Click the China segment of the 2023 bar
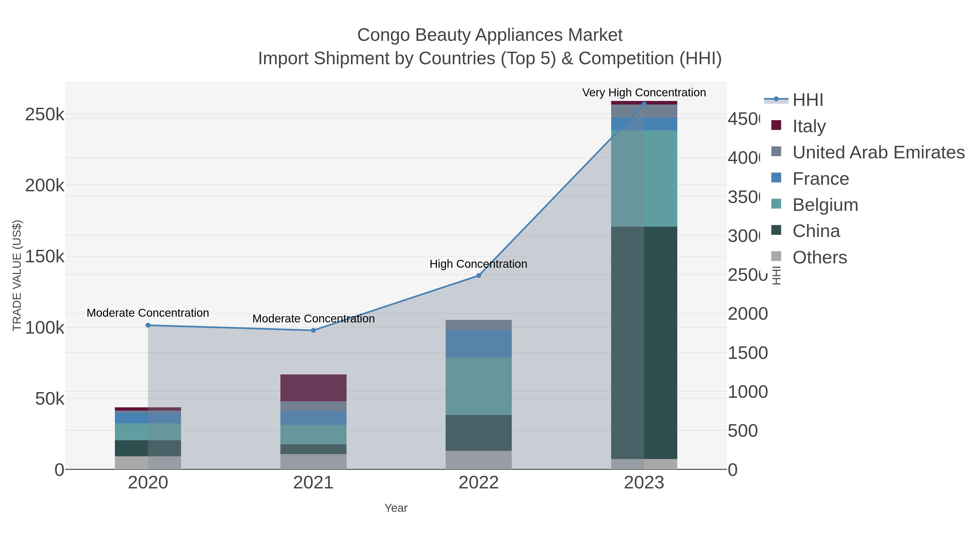Screen dimensions: 980x551 tap(644, 343)
